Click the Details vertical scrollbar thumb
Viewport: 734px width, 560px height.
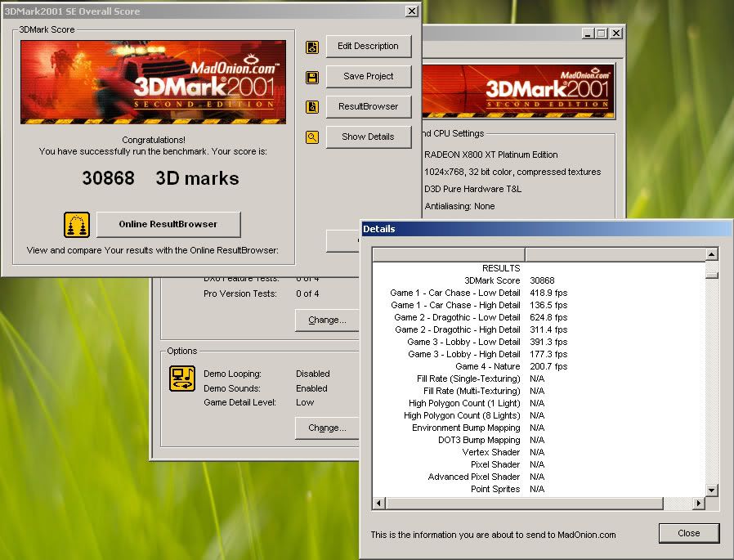pos(712,275)
